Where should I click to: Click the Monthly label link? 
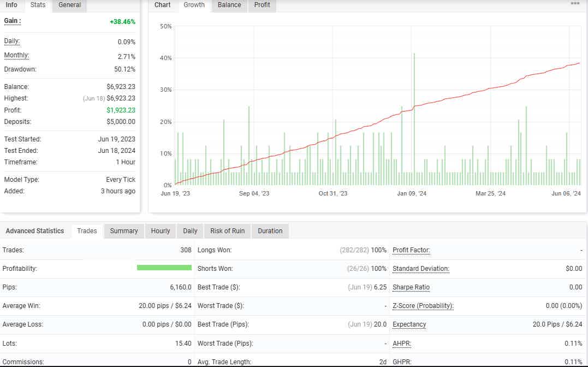(x=16, y=56)
